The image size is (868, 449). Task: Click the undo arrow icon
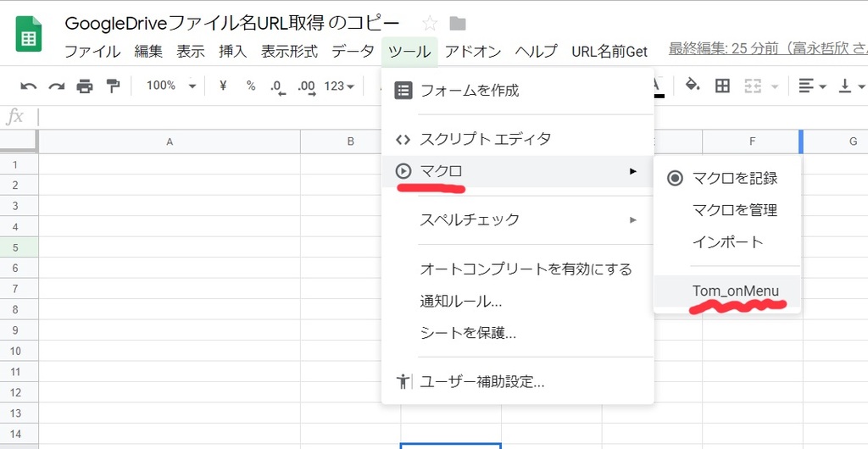point(29,86)
